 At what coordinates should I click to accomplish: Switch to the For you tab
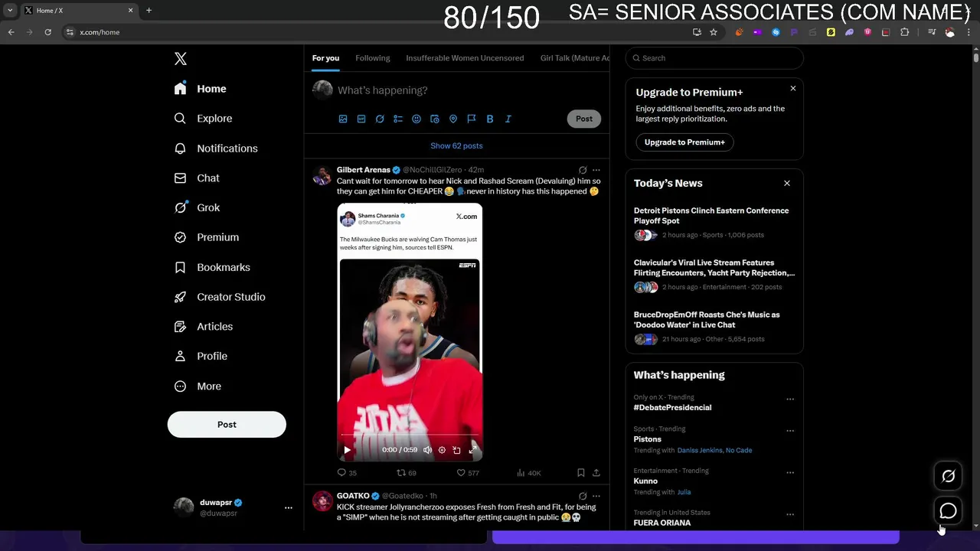point(325,58)
